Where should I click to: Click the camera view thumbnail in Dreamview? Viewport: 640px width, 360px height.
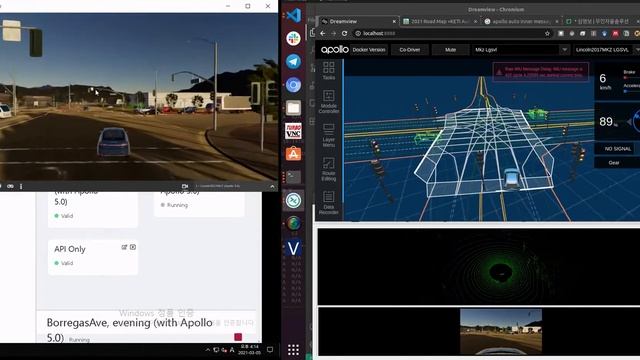[501, 331]
